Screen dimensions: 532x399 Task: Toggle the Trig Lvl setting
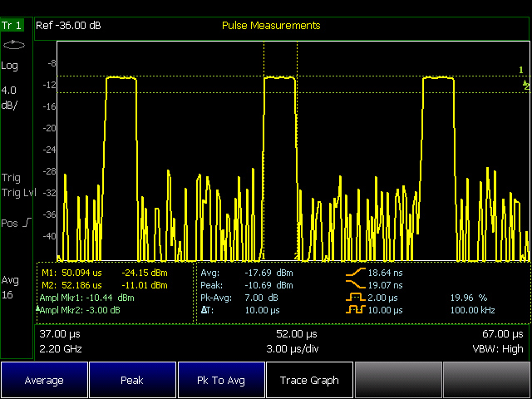16,193
